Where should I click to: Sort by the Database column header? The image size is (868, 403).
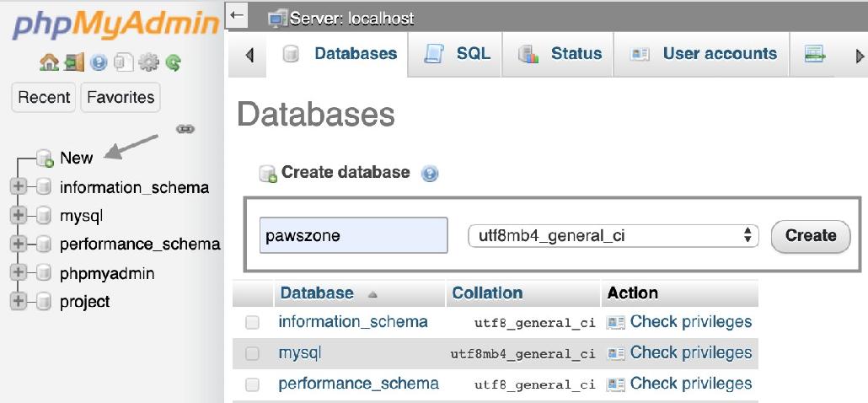(x=317, y=293)
